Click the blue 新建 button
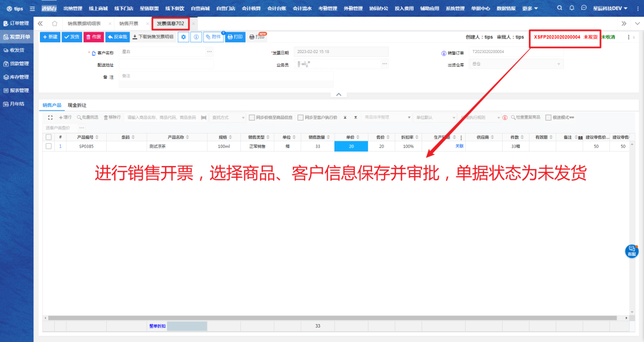 tap(50, 37)
